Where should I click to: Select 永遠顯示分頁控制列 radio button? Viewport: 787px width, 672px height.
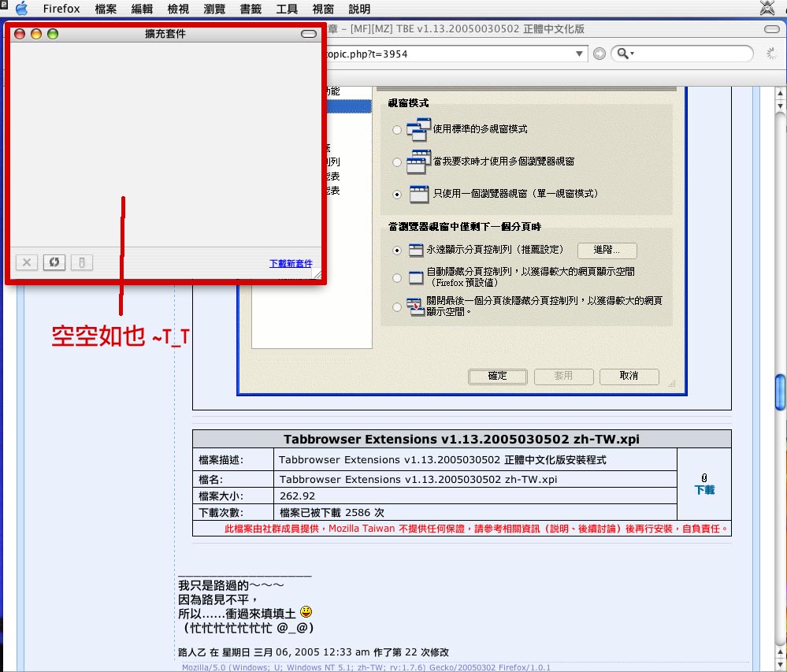point(397,250)
